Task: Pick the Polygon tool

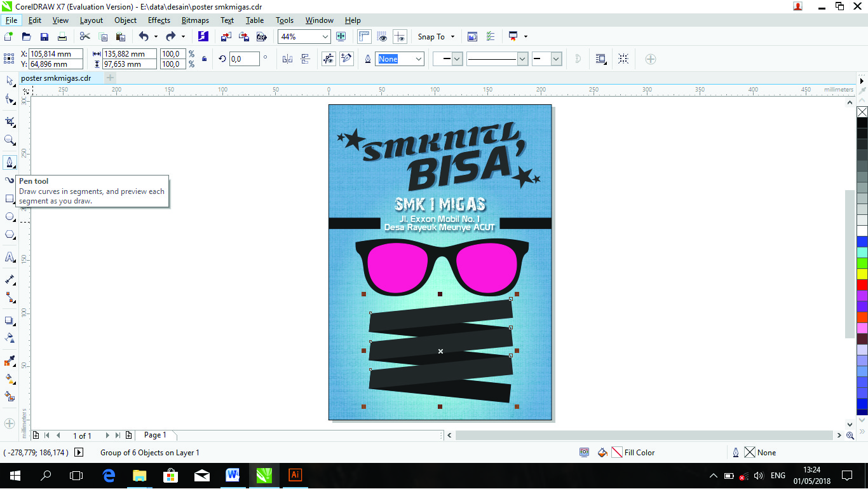Action: click(x=10, y=235)
